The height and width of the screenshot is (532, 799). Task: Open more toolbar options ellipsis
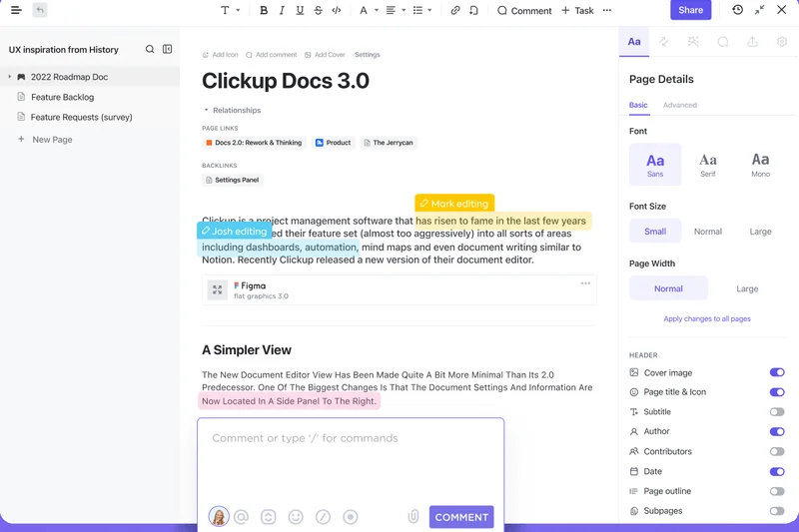pos(607,10)
